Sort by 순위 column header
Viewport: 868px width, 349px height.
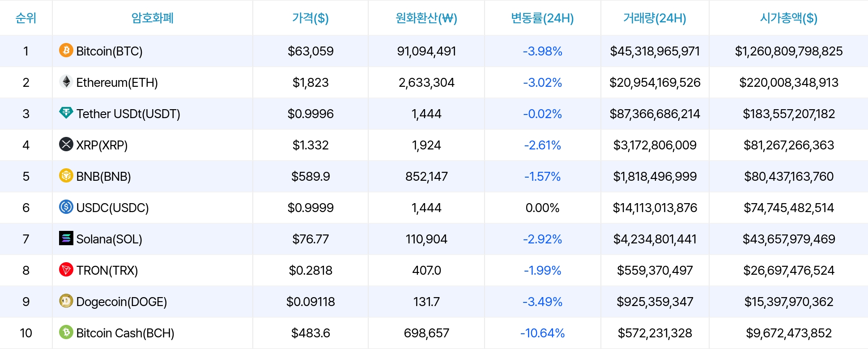click(26, 18)
